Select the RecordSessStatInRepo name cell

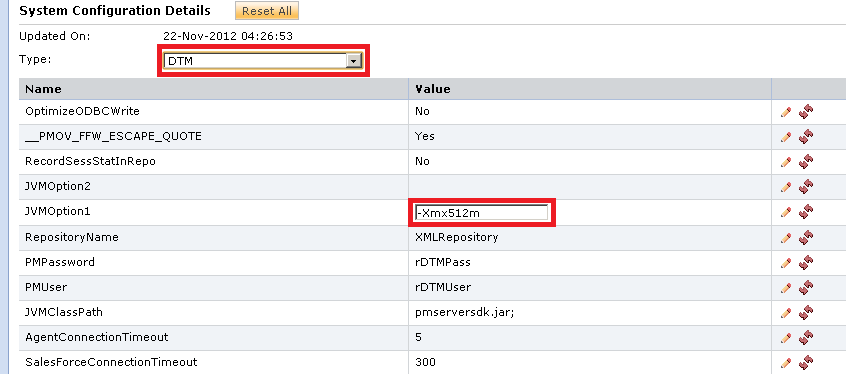click(214, 161)
